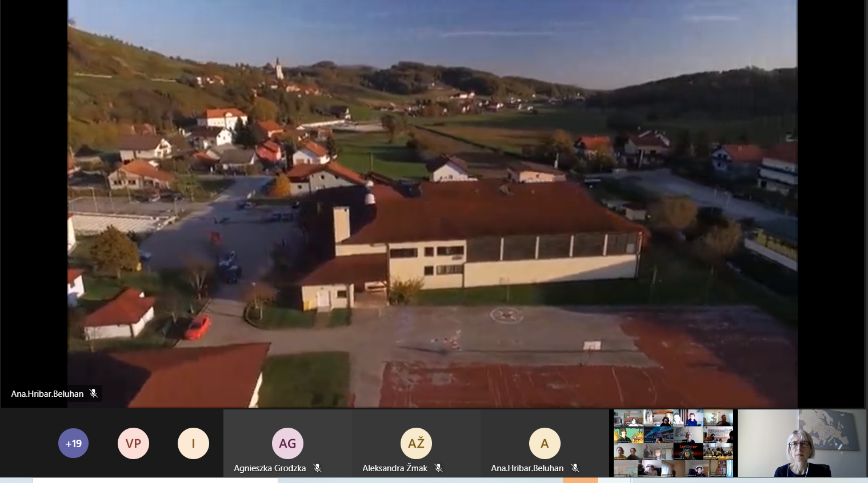Select the participant avatar labeled I
The height and width of the screenshot is (483, 868).
pos(193,443)
